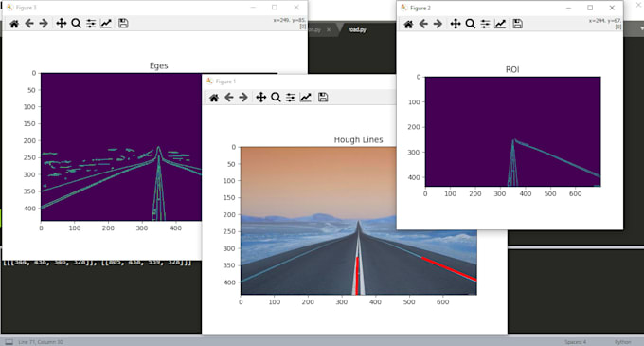Viewport: 644px width, 346px height.
Task: Close the editor tab left of road.py
Action: pyautogui.click(x=329, y=30)
